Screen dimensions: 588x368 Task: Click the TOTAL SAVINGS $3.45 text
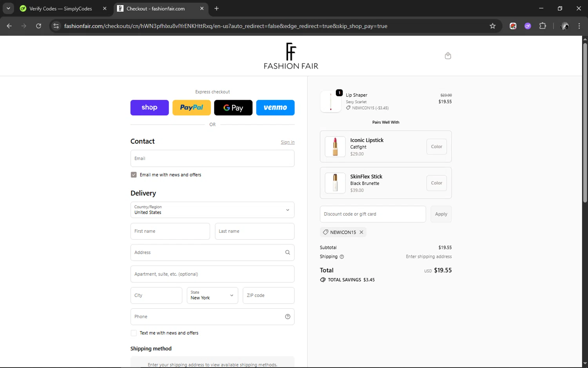pos(351,280)
